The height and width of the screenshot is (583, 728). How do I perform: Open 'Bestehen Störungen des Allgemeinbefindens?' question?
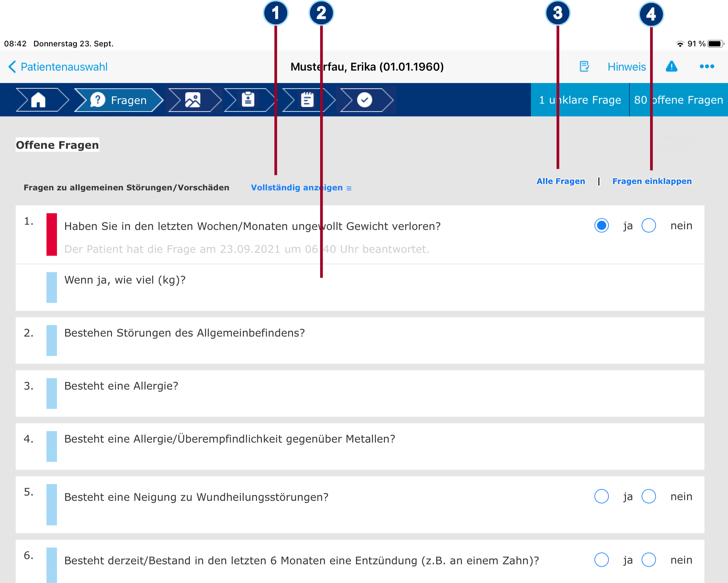pyautogui.click(x=360, y=341)
